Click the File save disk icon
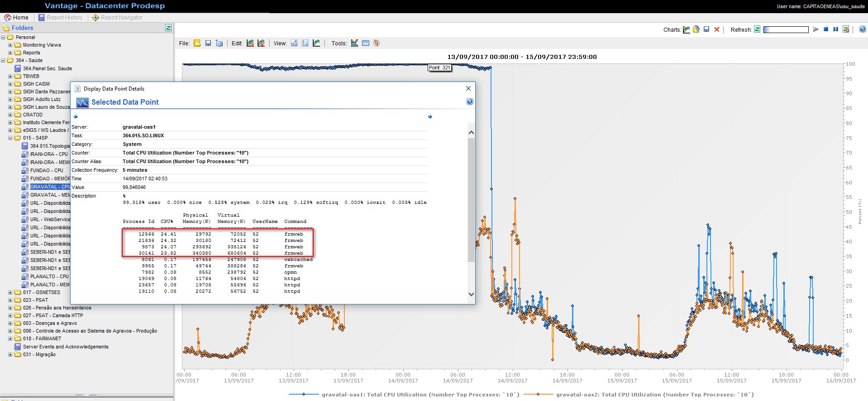The width and height of the screenshot is (868, 401). click(x=208, y=43)
